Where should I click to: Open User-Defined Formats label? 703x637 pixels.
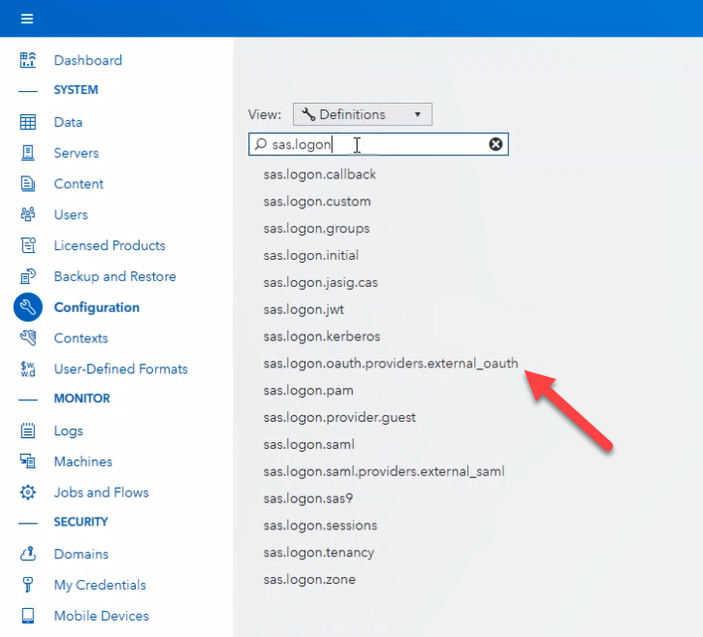(121, 369)
